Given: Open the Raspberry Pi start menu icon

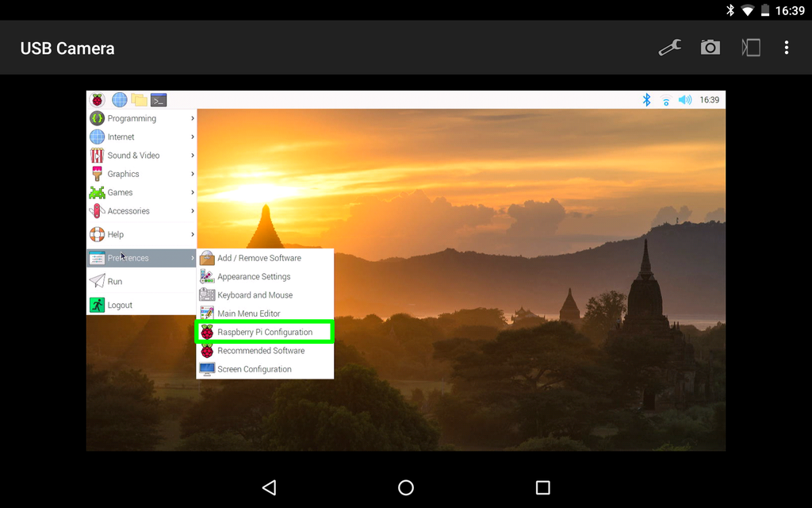Looking at the screenshot, I should coord(97,99).
